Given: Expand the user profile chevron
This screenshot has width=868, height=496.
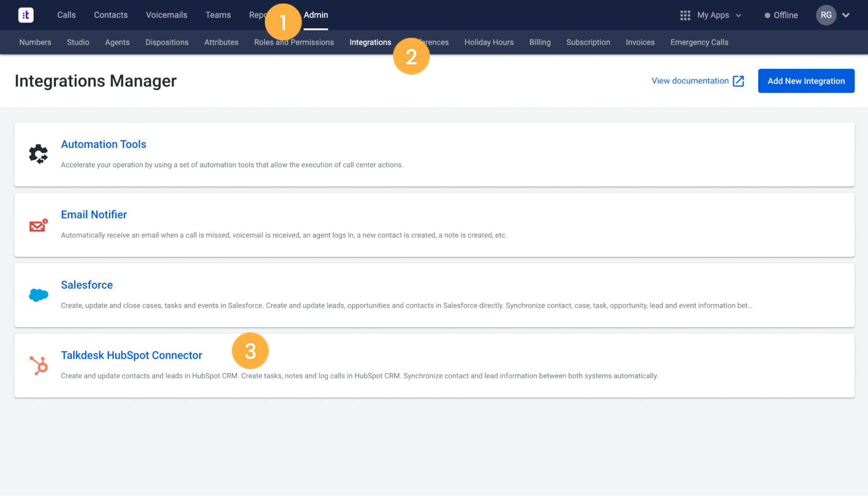Looking at the screenshot, I should 846,15.
